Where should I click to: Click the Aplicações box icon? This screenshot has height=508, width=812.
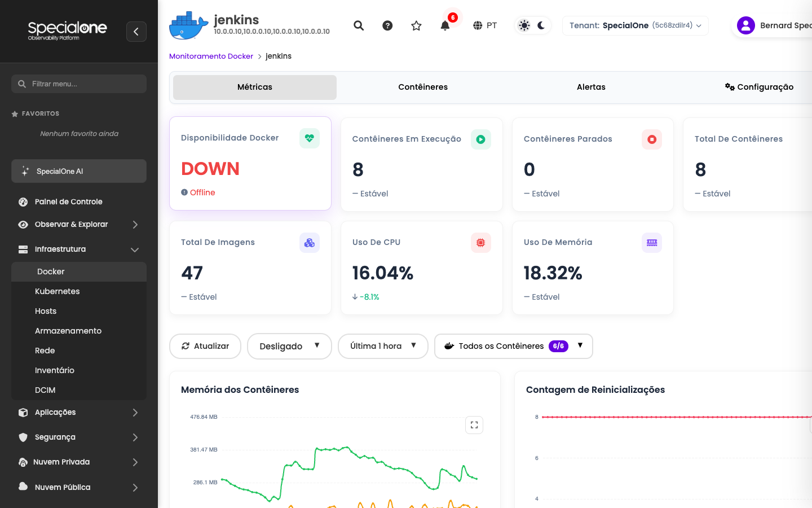23,413
